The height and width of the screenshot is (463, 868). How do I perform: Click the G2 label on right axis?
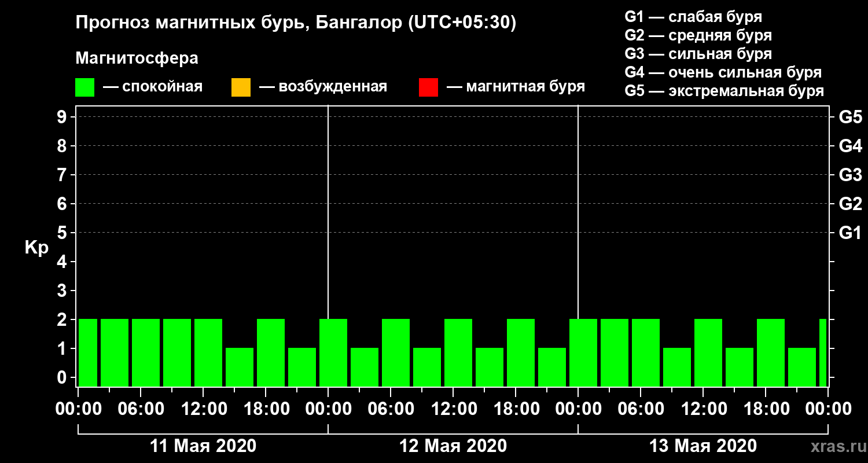point(850,204)
